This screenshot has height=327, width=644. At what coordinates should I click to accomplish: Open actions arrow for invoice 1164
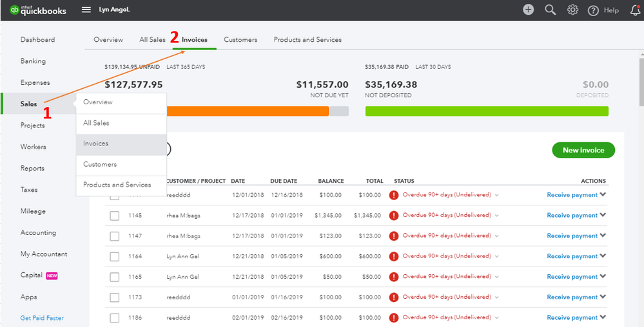point(603,256)
